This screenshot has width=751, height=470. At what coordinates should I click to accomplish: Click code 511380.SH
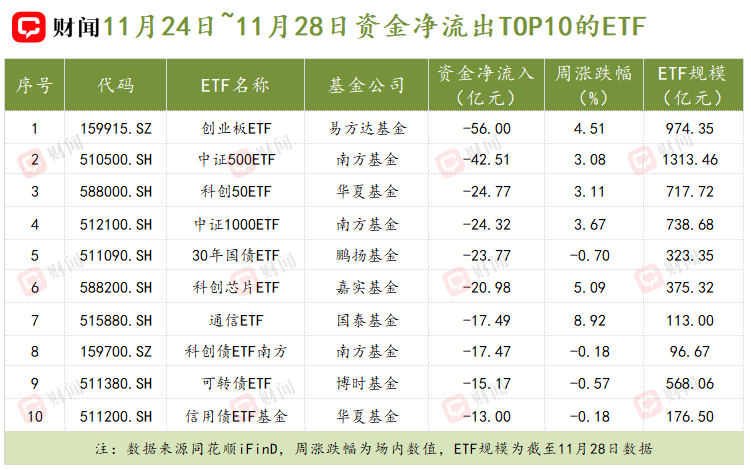[116, 383]
